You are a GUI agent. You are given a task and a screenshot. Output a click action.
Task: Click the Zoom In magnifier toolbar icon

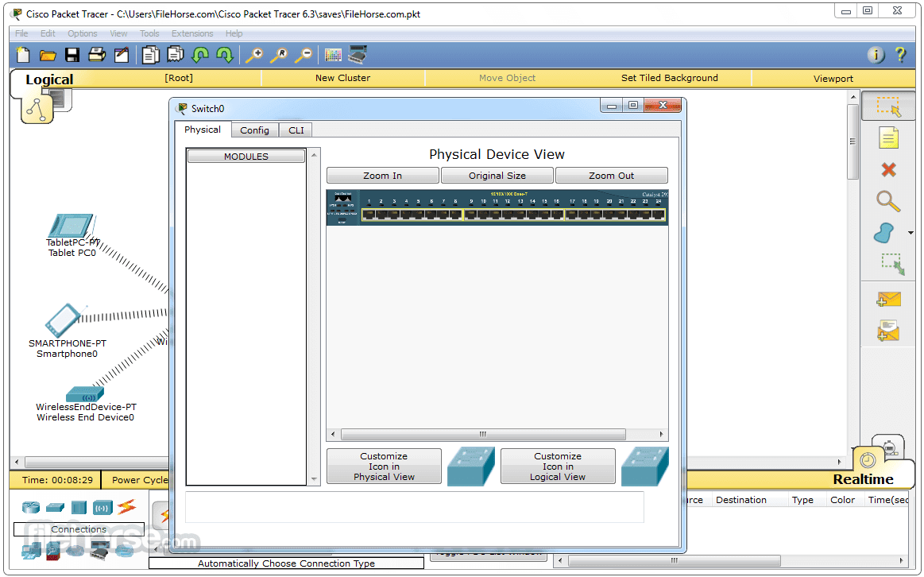pos(254,55)
